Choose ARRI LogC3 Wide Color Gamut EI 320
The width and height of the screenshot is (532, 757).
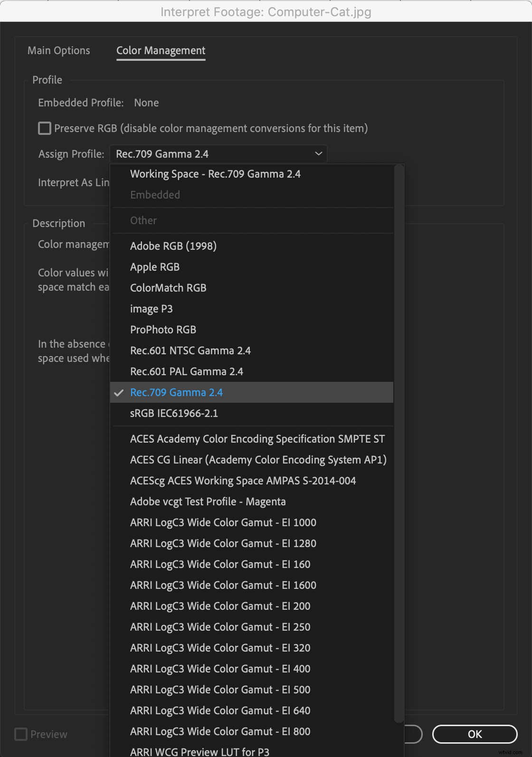click(x=252, y=648)
